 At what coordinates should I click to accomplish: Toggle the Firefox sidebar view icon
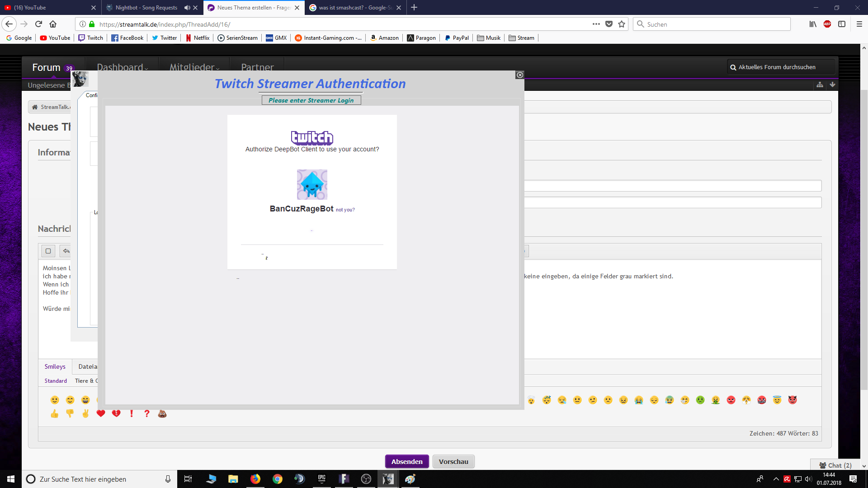click(841, 24)
